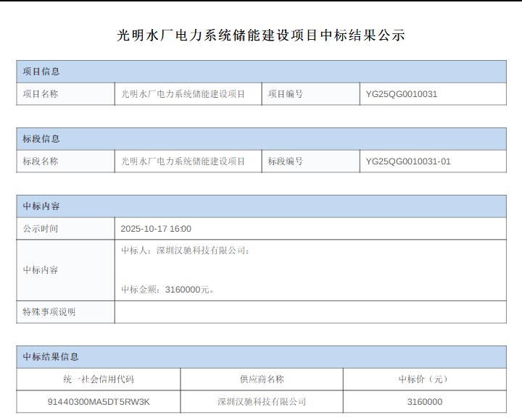The image size is (522, 420).
Task: Click the 统一社会信用代码 column header
Action: click(x=99, y=379)
